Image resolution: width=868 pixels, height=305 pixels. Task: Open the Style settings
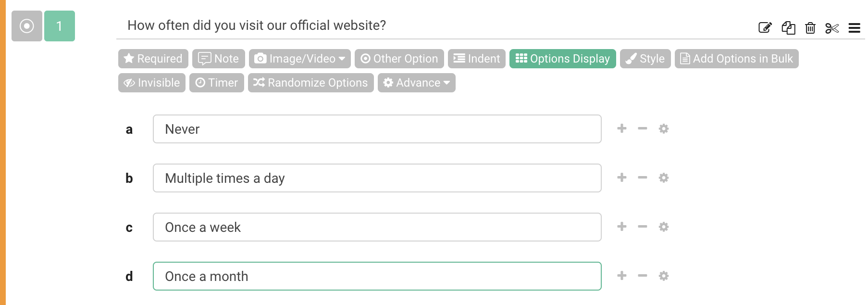645,58
